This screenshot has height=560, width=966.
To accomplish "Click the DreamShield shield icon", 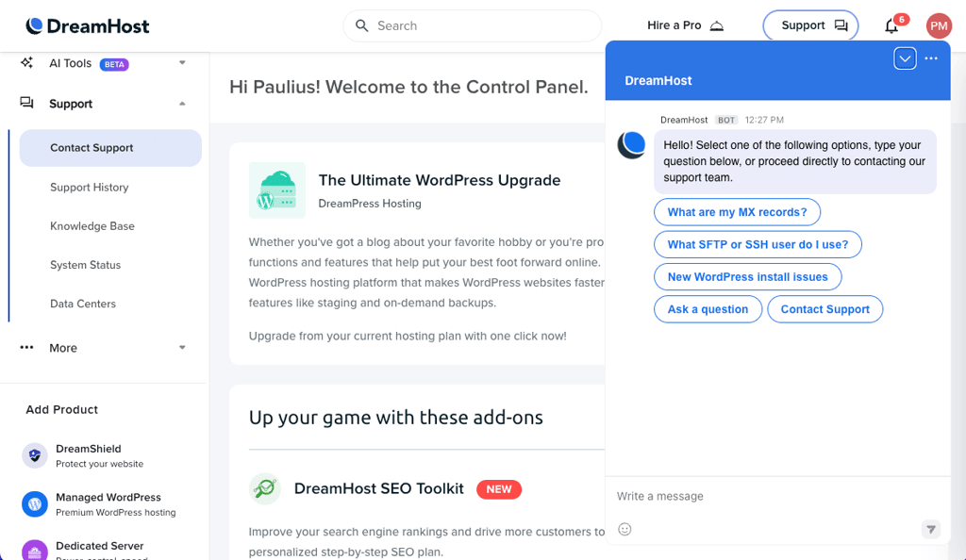I will point(35,455).
